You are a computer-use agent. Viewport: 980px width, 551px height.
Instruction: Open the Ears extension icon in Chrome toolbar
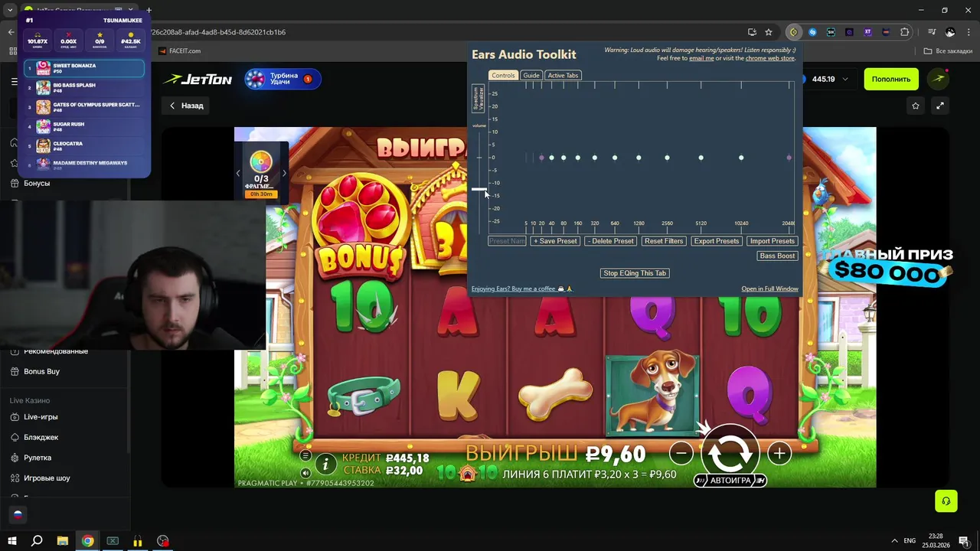[x=794, y=32]
